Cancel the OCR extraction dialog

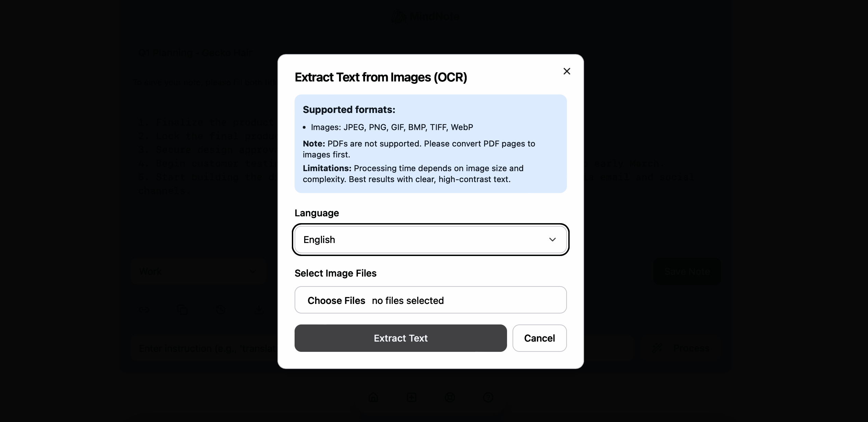tap(539, 338)
